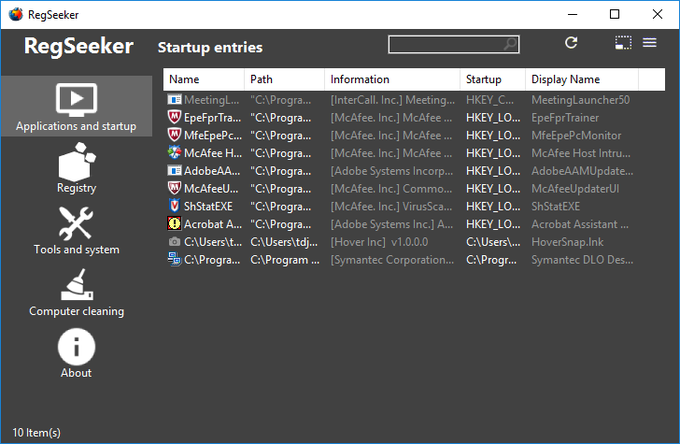Click the 10 Item(s) status text
680x444 pixels.
(36, 432)
